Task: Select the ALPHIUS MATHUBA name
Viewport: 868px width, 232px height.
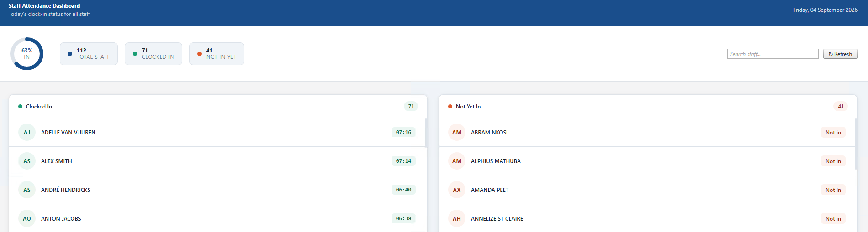Action: tap(496, 161)
